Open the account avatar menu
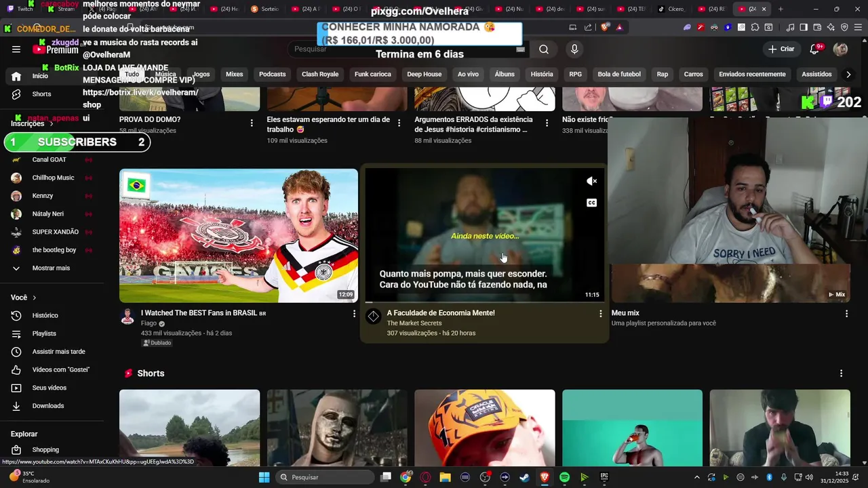Image resolution: width=868 pixels, height=488 pixels. point(840,49)
